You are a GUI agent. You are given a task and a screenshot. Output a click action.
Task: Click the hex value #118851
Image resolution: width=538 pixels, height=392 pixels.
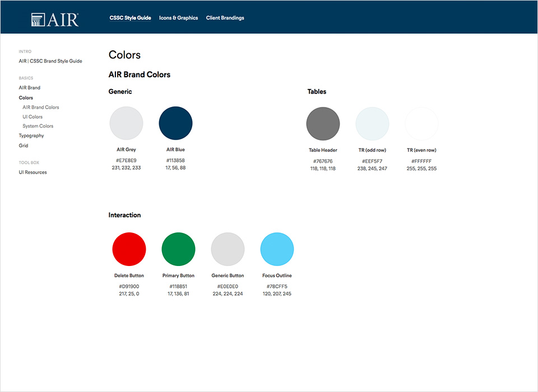click(178, 286)
